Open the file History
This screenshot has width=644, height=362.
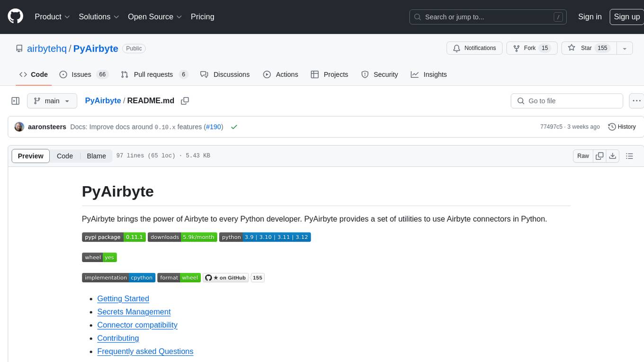pos(622,127)
